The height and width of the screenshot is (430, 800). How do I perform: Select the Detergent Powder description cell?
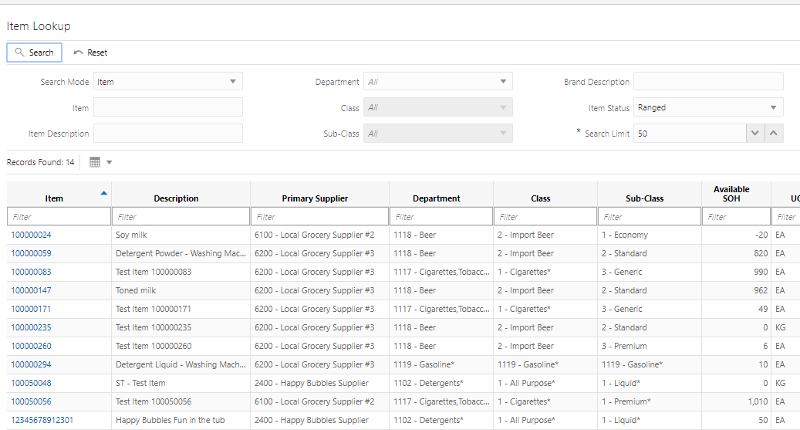181,254
